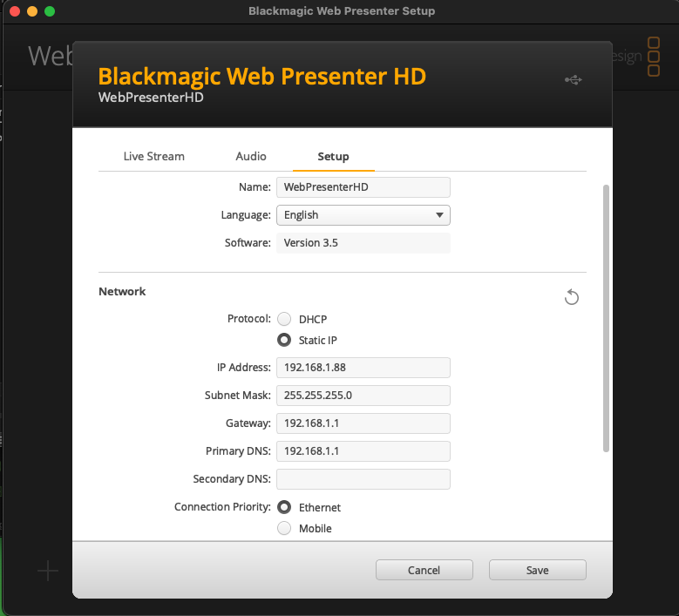Screen dimensions: 679x616
Task: Click the green zoom window button
Action: tap(50, 11)
